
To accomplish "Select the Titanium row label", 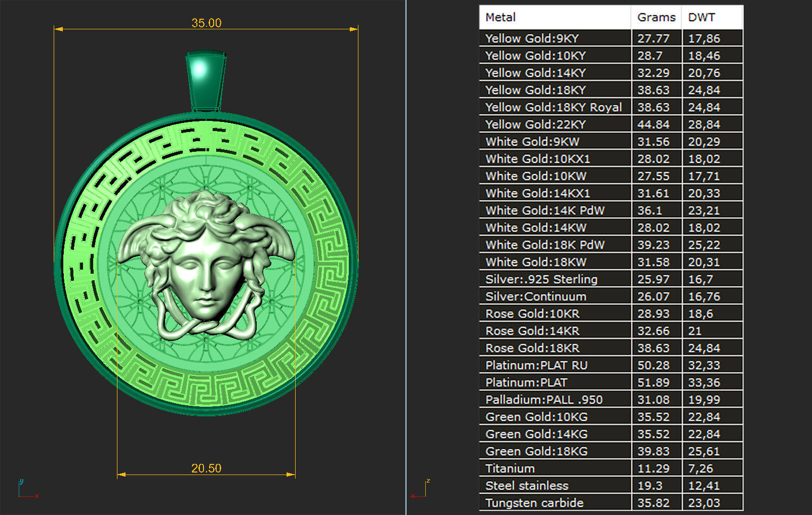I will click(510, 468).
